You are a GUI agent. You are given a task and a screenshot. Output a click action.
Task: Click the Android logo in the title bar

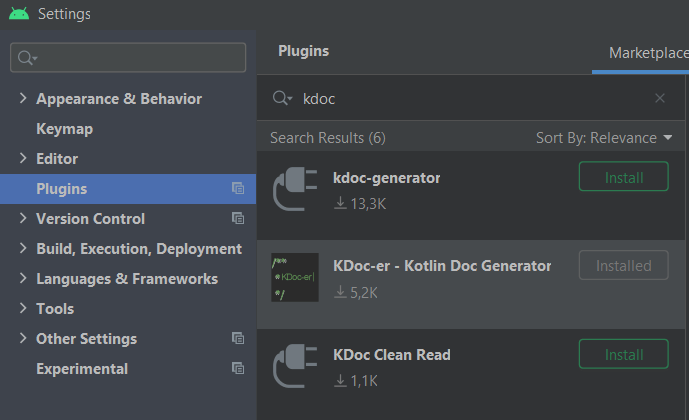18,14
